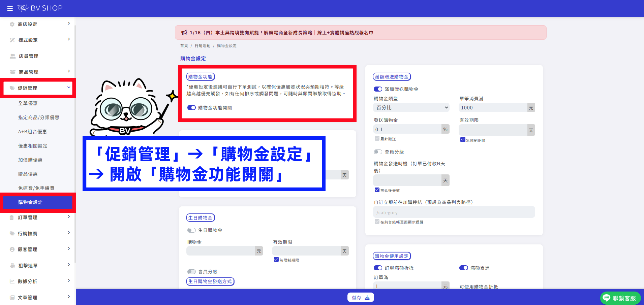The image size is (644, 305).
Task: Click the 商品管理 box icon
Action: coord(13,72)
